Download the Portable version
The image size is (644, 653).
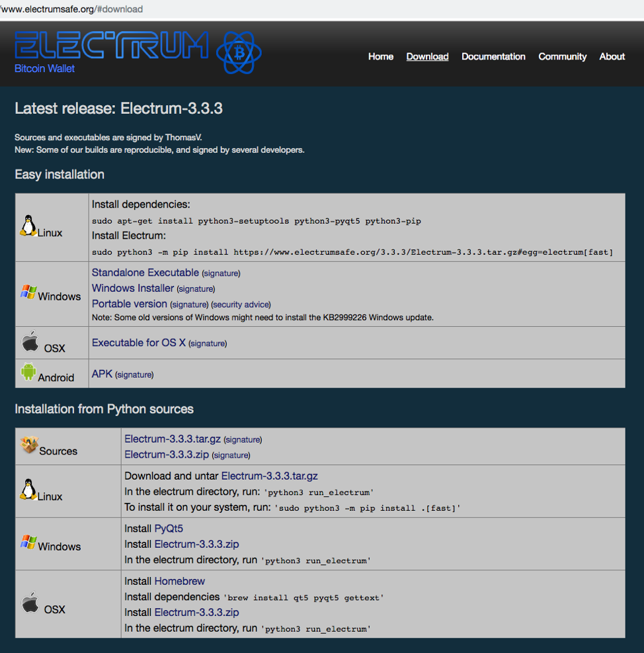click(x=130, y=304)
